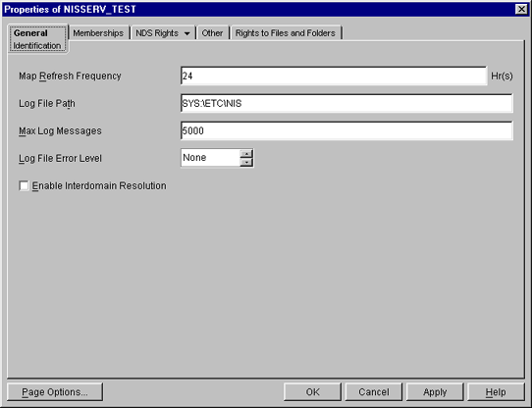Open Rights to Files and Folders tab

(x=286, y=33)
